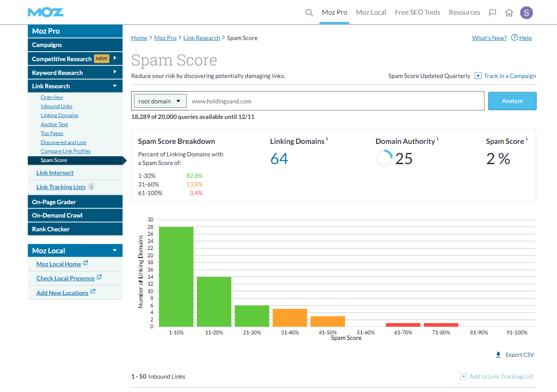Click the Analyze button
Screen dimensions: 557x392
click(512, 101)
